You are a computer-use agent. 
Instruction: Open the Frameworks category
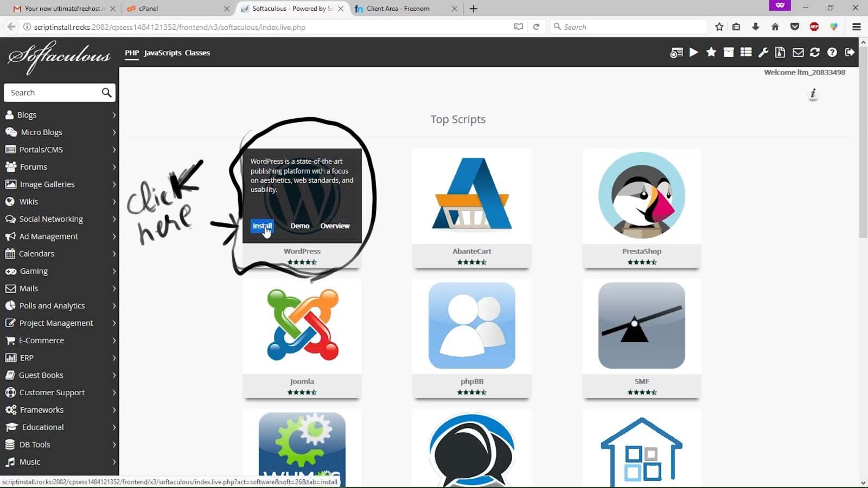[60, 410]
